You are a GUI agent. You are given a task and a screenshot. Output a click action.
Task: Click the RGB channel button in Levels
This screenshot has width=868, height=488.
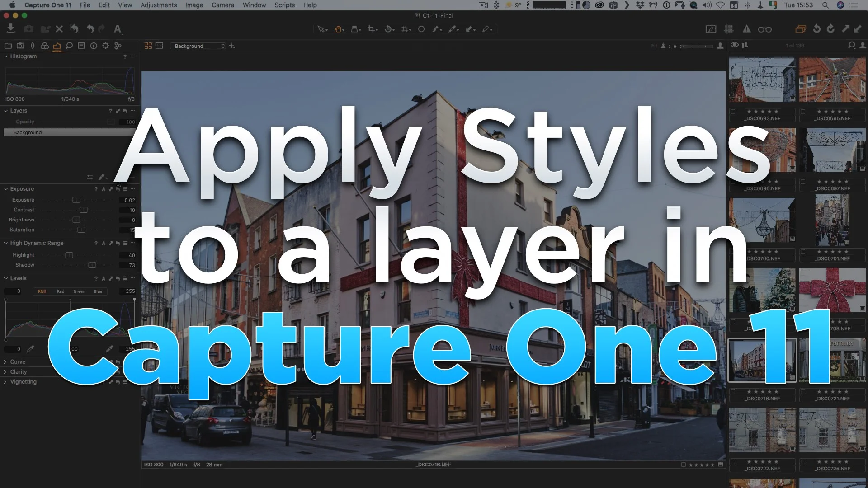42,291
